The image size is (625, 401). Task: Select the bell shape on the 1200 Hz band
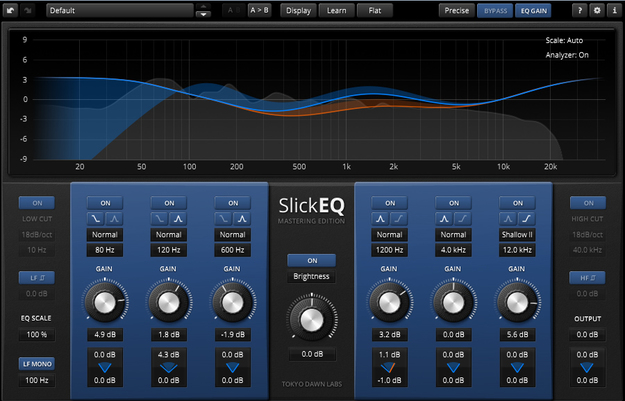pyautogui.click(x=381, y=218)
